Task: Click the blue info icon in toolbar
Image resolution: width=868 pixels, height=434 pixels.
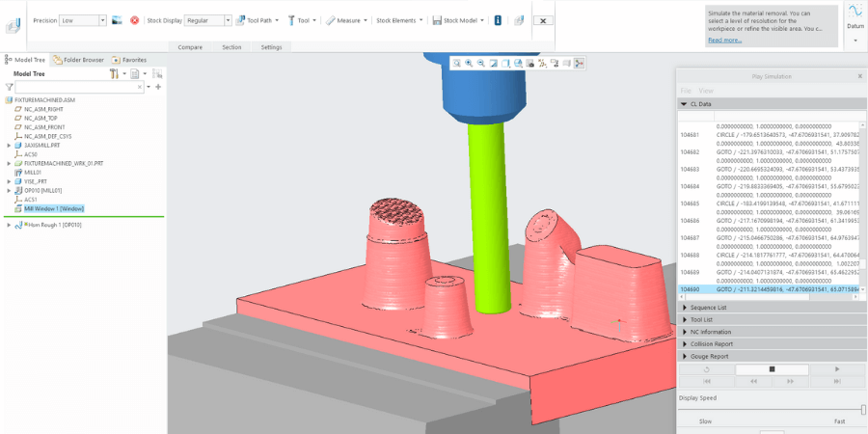Action: pyautogui.click(x=498, y=20)
